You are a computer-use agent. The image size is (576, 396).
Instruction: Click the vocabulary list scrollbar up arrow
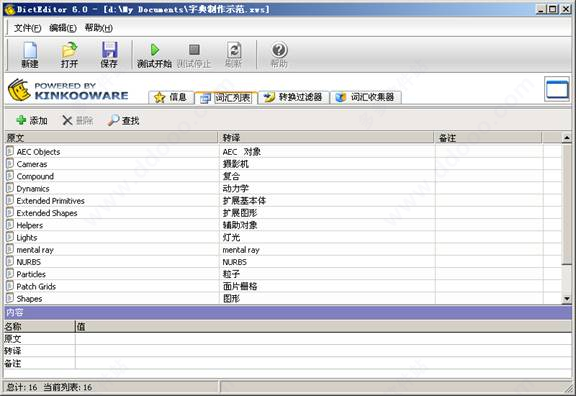[x=567, y=138]
